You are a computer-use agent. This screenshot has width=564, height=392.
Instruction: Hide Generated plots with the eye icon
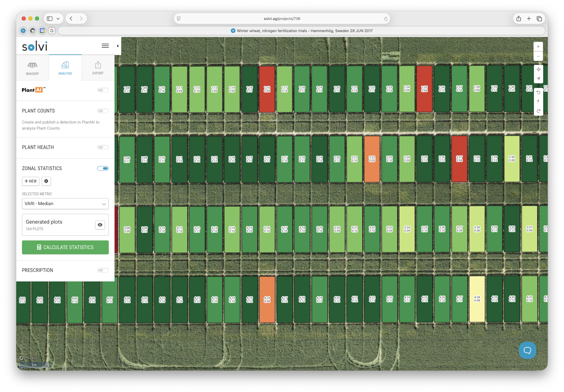pos(100,225)
